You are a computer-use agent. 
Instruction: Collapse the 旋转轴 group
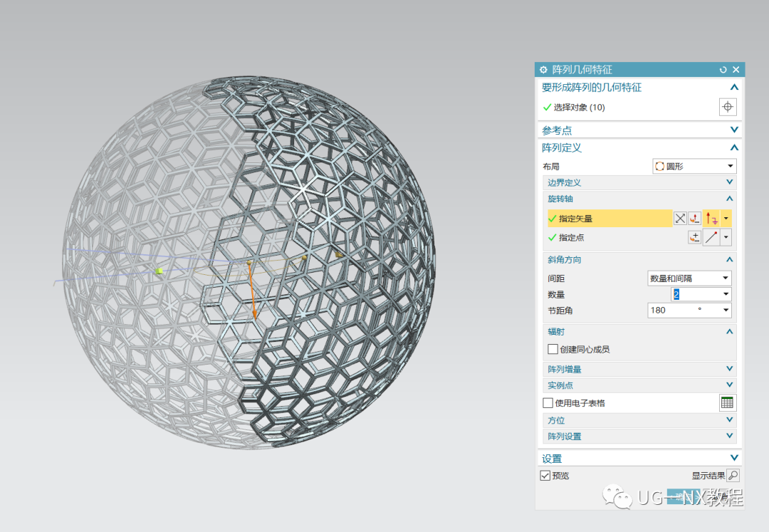click(729, 199)
